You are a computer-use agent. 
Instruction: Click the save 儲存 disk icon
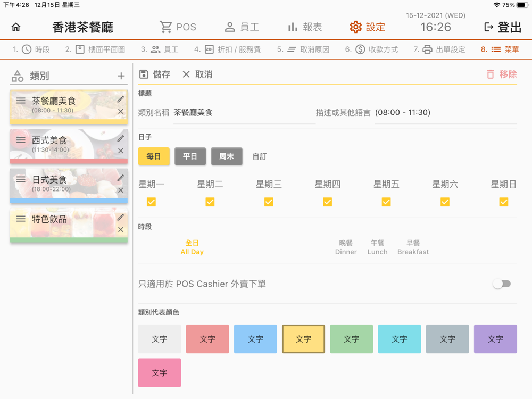(144, 74)
